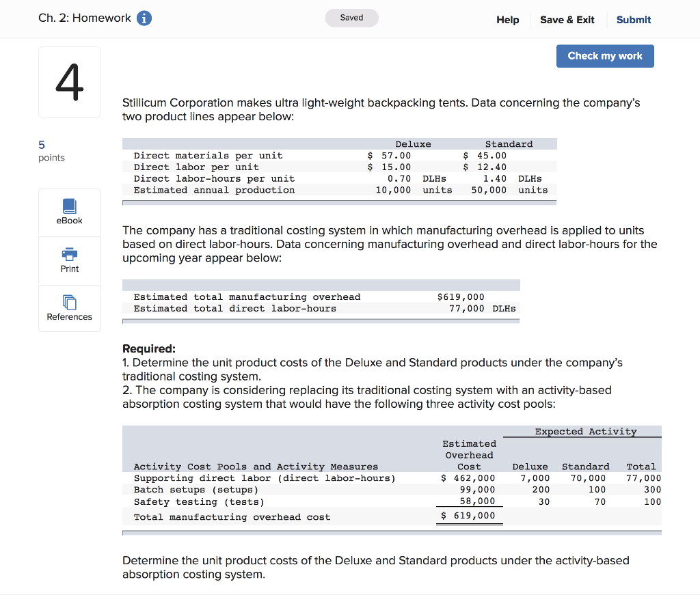
Task: Open the Help menu
Action: tap(507, 20)
